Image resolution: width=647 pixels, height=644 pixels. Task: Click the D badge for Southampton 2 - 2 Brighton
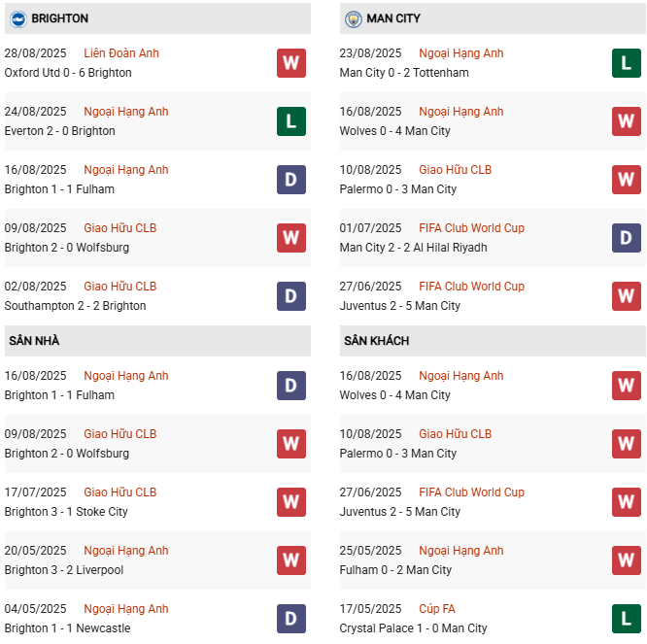[x=290, y=296]
